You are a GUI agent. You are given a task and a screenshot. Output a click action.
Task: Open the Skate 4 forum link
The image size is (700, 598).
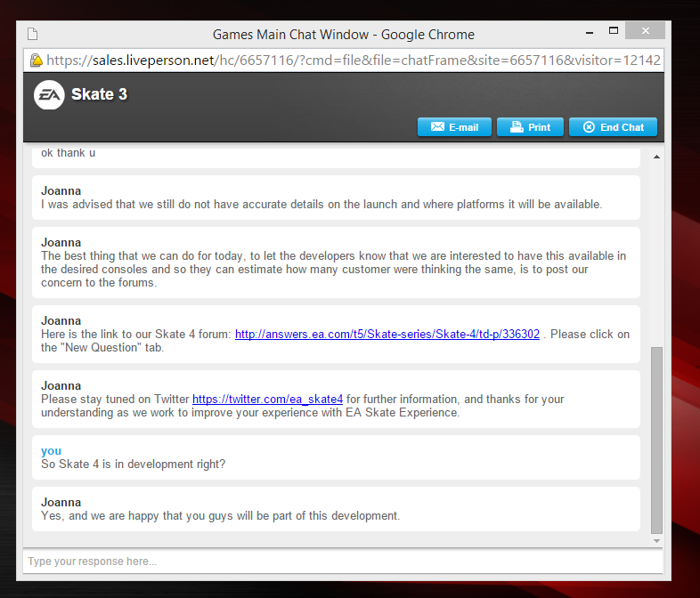(387, 334)
